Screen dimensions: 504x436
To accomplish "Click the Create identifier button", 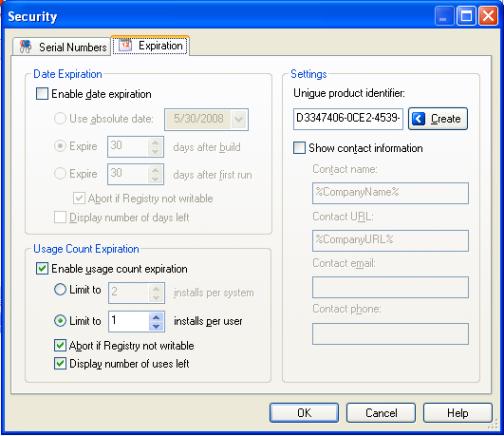I will point(438,118).
